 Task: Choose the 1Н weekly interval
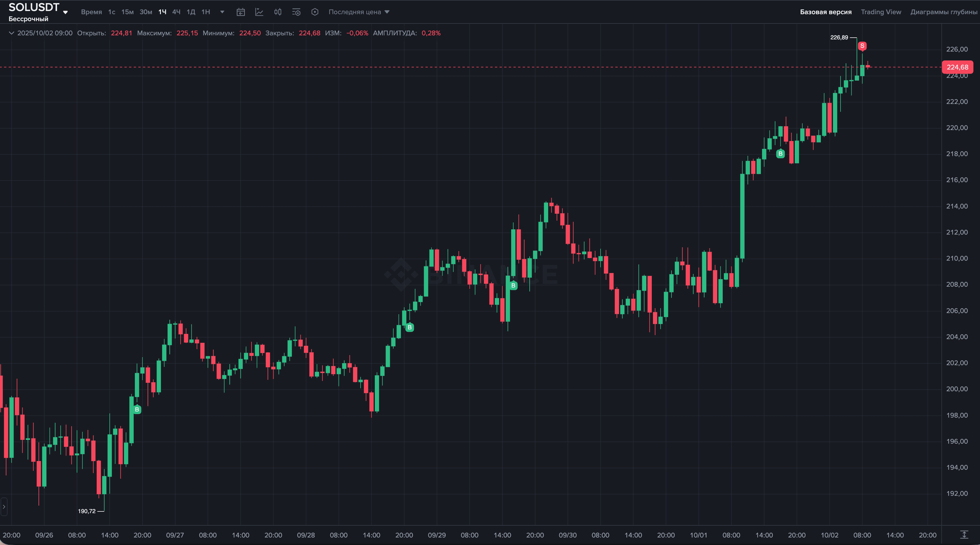click(206, 12)
